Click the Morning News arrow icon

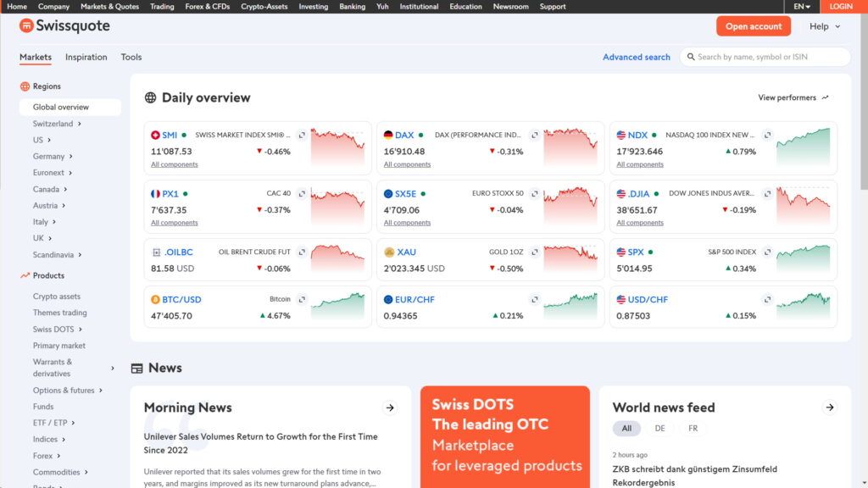coord(390,408)
